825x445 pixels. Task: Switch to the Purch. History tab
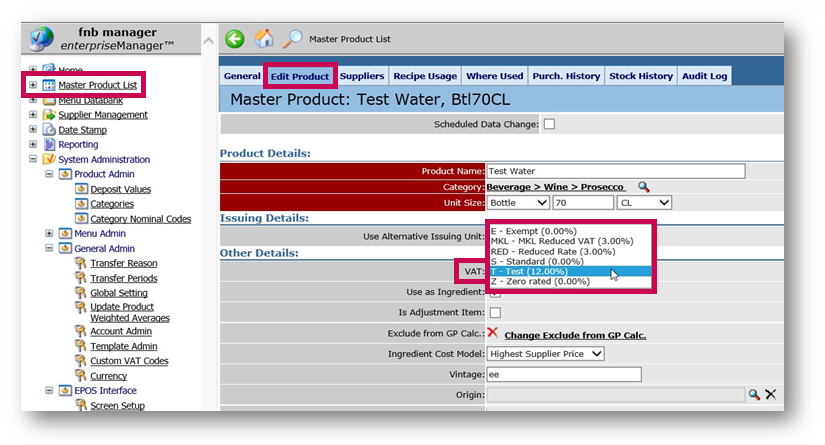(x=566, y=76)
